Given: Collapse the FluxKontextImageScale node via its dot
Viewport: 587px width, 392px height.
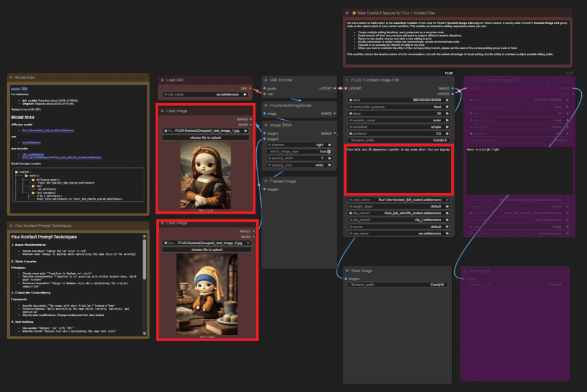Looking at the screenshot, I should [266, 105].
